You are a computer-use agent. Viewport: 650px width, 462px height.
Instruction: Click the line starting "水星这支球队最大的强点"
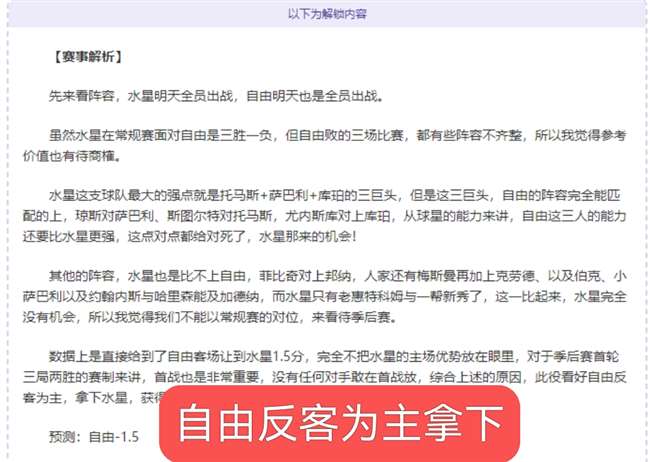click(x=334, y=195)
